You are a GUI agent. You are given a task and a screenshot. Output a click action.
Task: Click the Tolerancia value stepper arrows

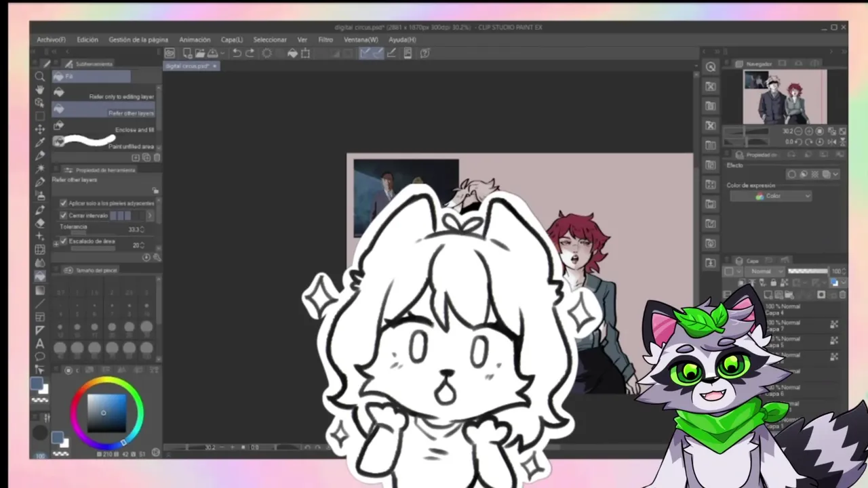tap(142, 230)
